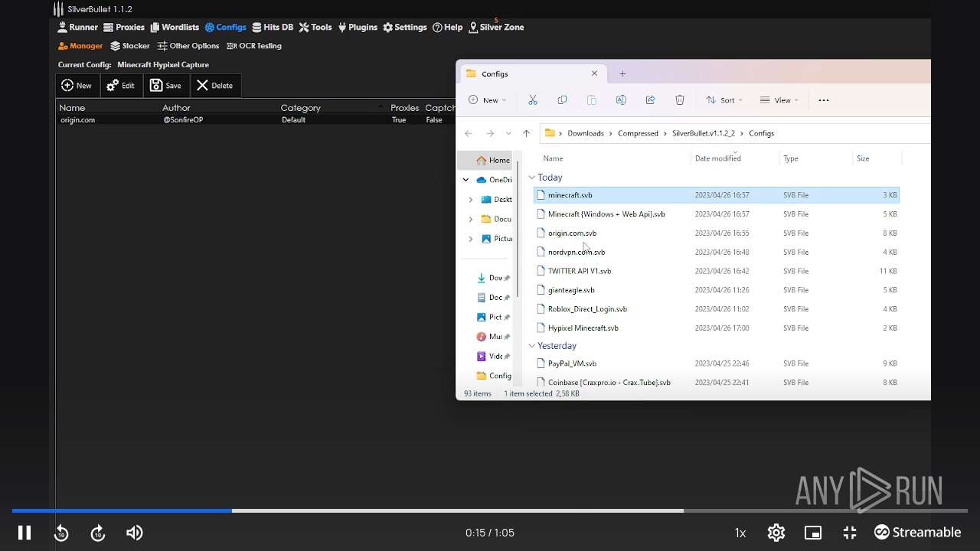Screen dimensions: 980x551
Task: Select the Configs tab
Action: [225, 27]
